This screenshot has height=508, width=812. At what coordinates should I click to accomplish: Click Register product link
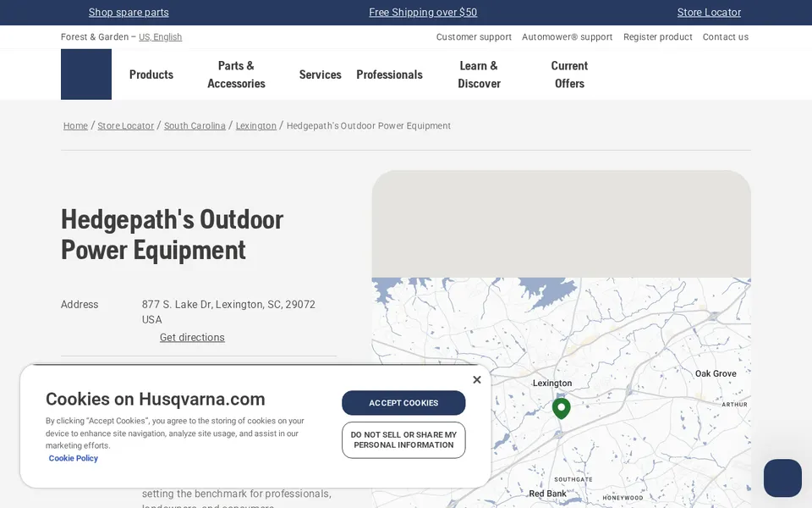[658, 36]
